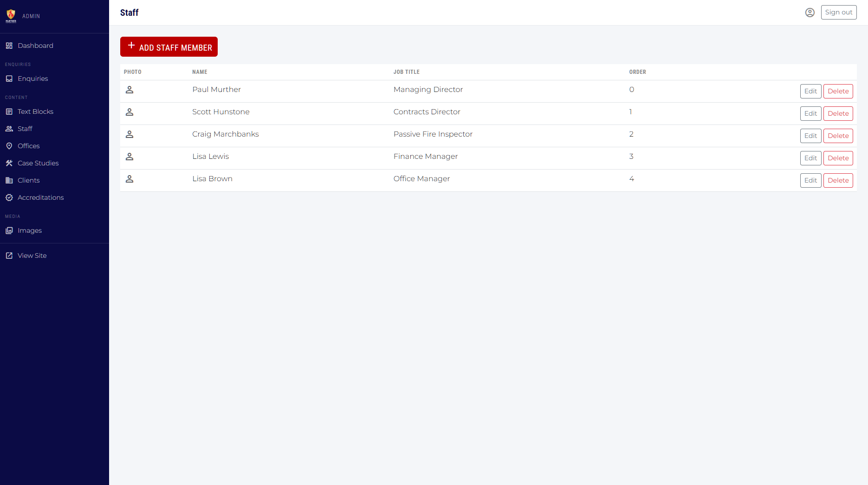Screen dimensions: 868x485
Task: Open View Site with the external link icon
Action: point(9,255)
